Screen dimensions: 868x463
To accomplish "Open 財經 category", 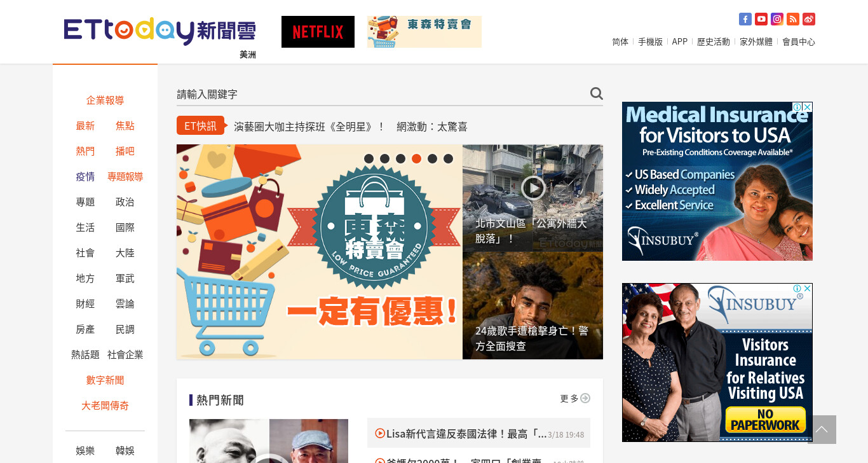I will tap(85, 304).
